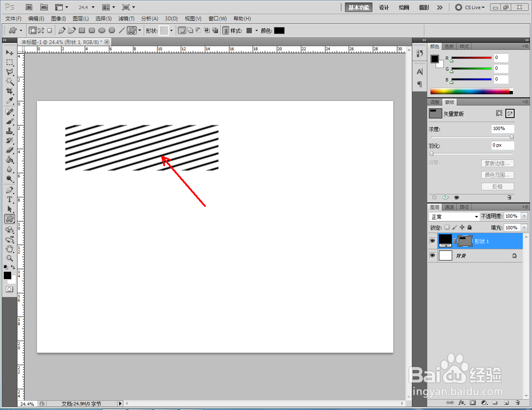Choose Line shape in options bar
532x410 pixels.
pyautogui.click(x=122, y=30)
